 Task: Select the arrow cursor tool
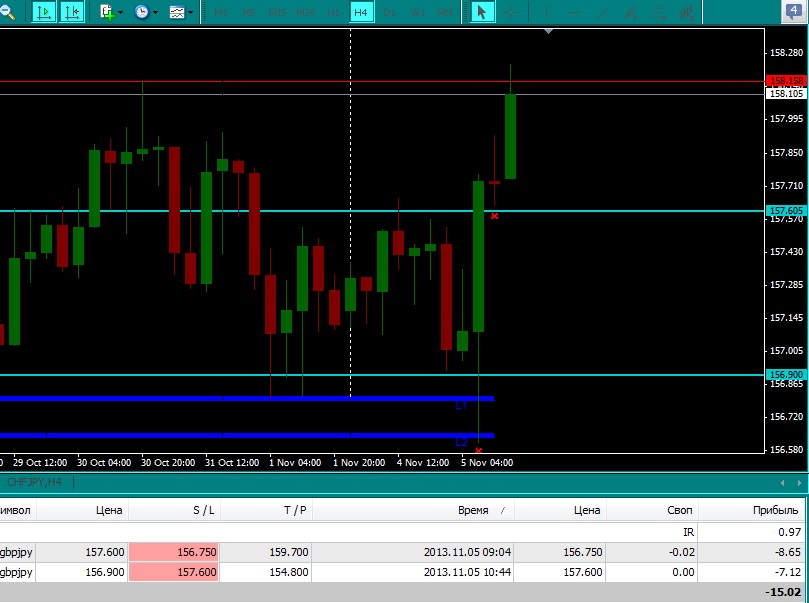pyautogui.click(x=481, y=12)
